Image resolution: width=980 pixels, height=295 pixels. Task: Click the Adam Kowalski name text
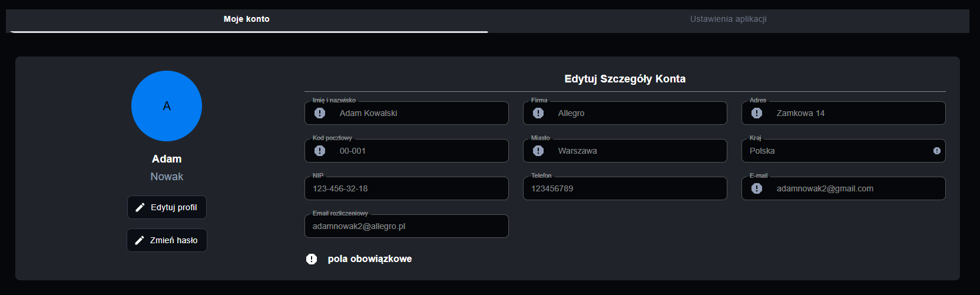(368, 113)
